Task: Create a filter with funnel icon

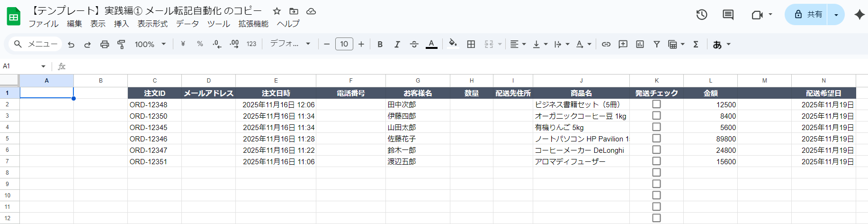Action: coord(657,44)
